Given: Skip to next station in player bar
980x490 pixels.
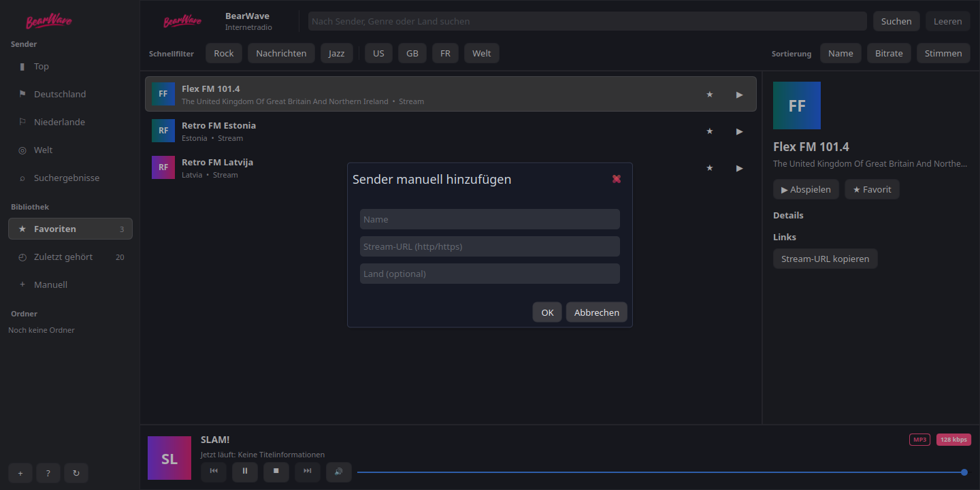Looking at the screenshot, I should tap(308, 471).
